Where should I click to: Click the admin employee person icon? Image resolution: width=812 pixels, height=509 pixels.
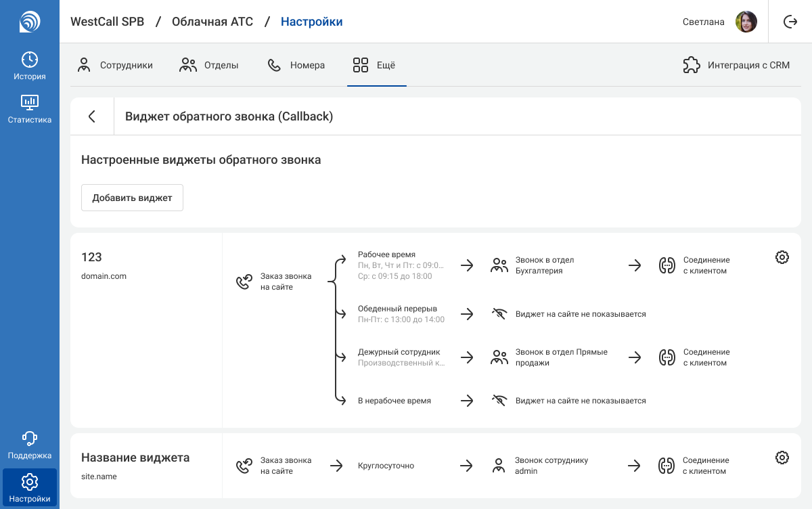499,466
